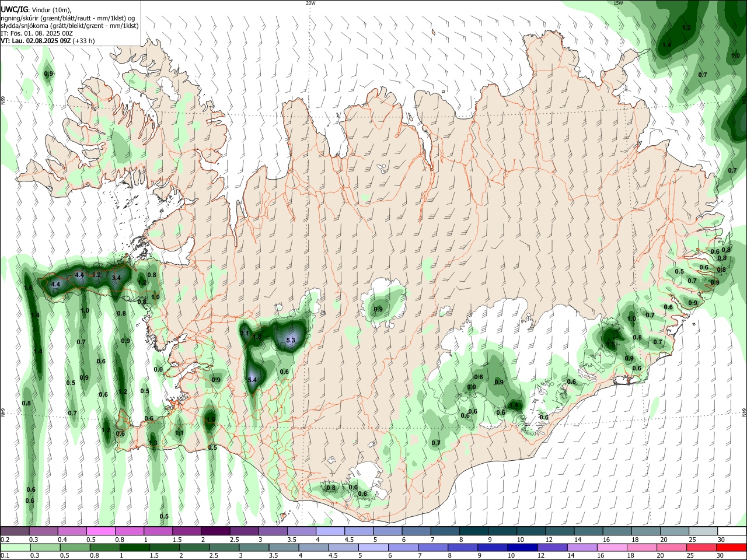Click the 3.2 value on Snæfellsnes peninsula
The width and height of the screenshot is (747, 560).
click(97, 275)
